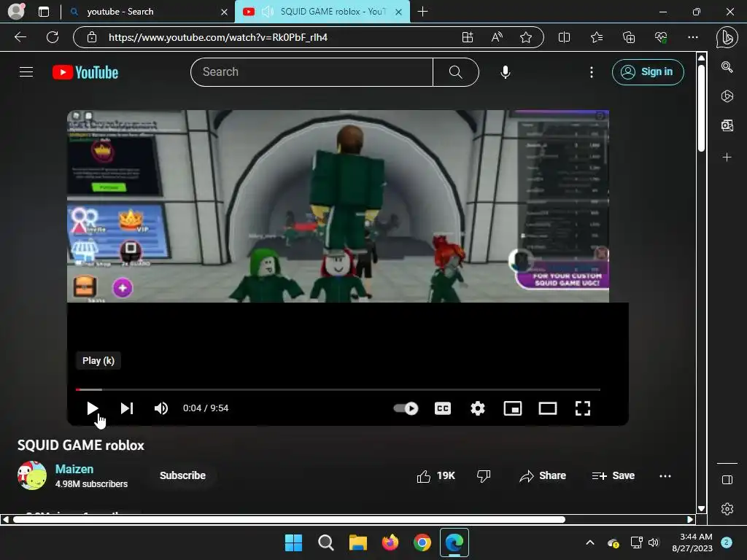This screenshot has width=747, height=560.
Task: Open the Windows Start menu
Action: pyautogui.click(x=293, y=542)
